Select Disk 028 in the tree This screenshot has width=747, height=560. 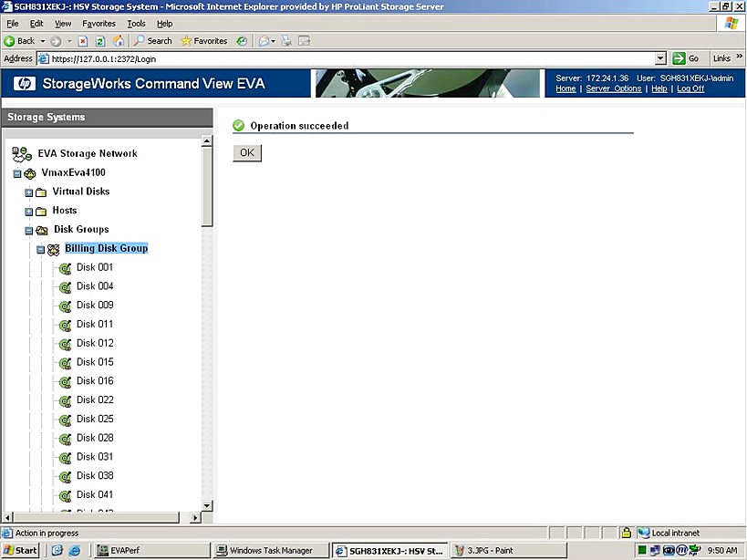coord(95,438)
